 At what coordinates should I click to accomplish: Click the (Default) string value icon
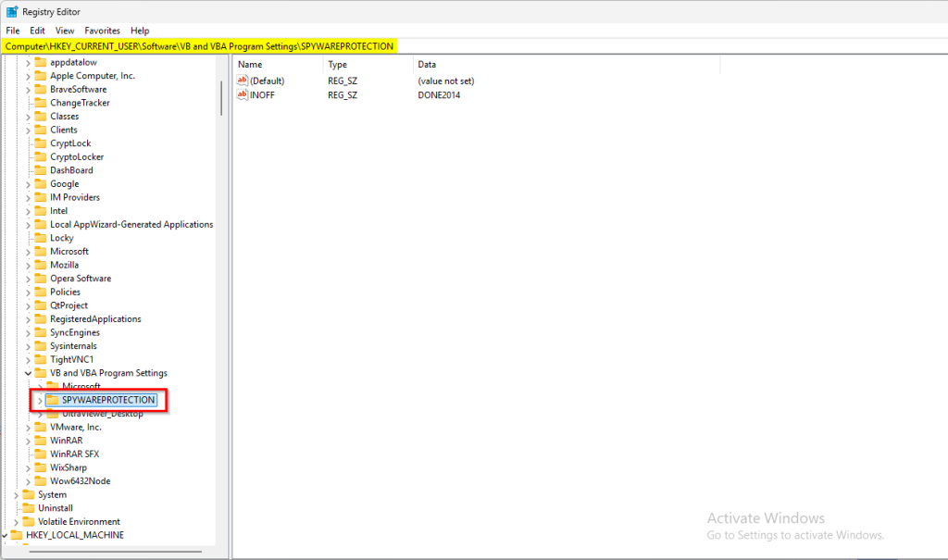[x=243, y=81]
